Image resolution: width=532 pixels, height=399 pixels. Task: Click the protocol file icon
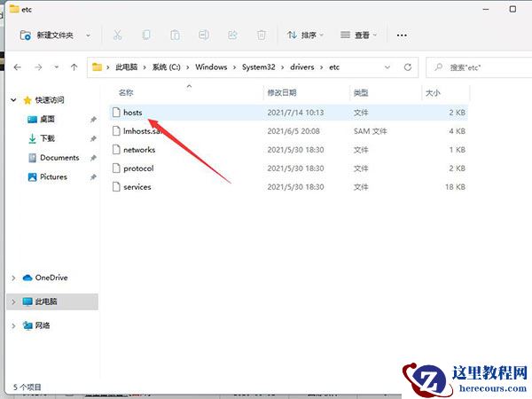point(116,168)
